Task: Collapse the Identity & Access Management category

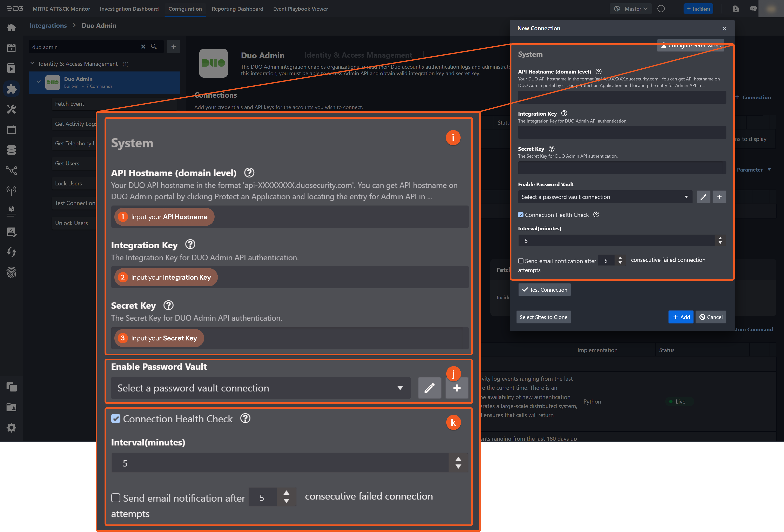Action: tap(32, 63)
